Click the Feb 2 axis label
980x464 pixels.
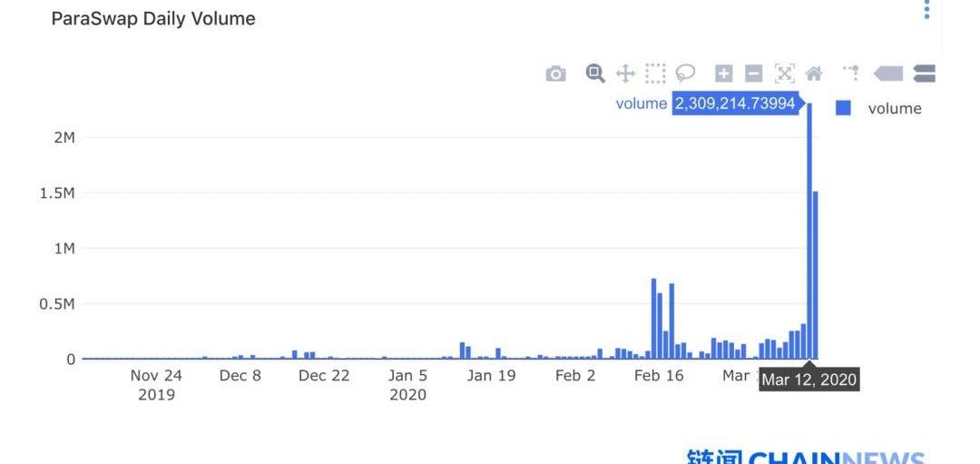tap(575, 376)
